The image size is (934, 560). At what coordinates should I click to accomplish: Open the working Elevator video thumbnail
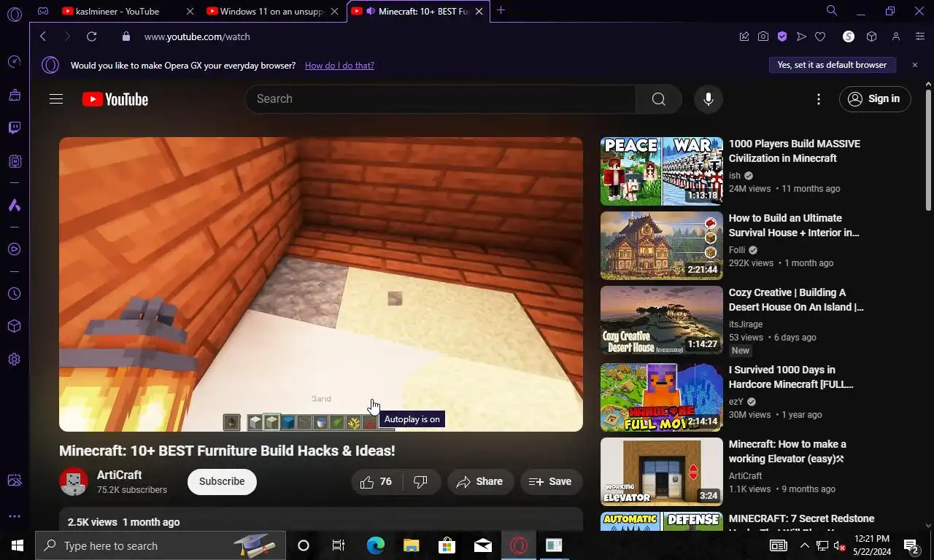(662, 472)
